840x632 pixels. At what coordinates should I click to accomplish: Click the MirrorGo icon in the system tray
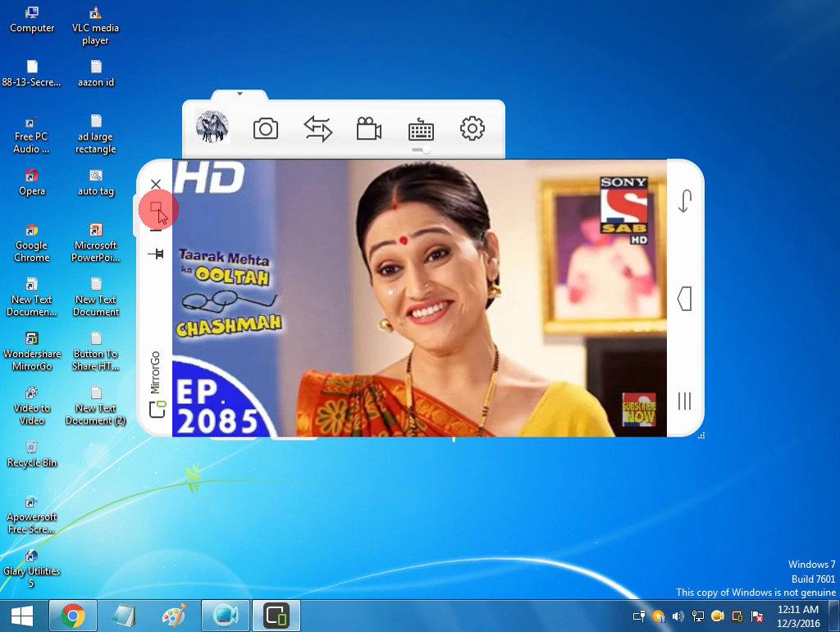tap(737, 616)
